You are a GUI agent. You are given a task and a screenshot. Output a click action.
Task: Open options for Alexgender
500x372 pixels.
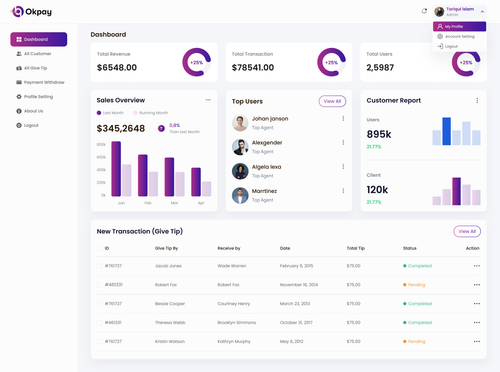343,143
